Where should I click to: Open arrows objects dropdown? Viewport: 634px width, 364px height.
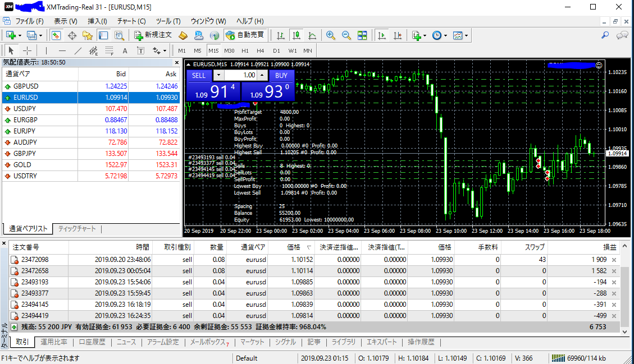click(159, 50)
